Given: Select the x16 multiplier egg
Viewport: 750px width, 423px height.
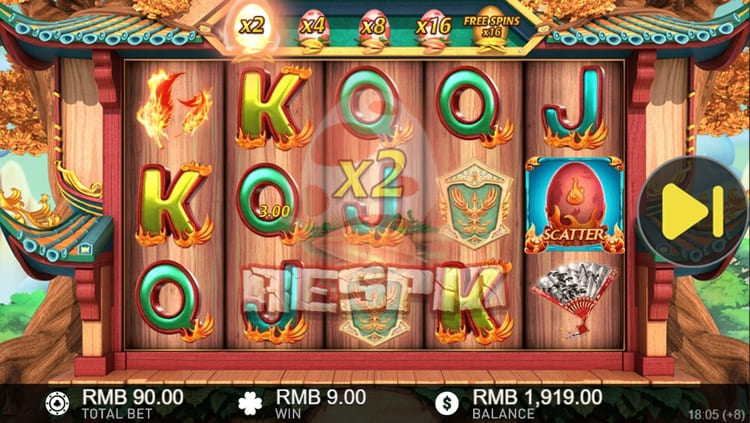Looking at the screenshot, I should tap(434, 28).
